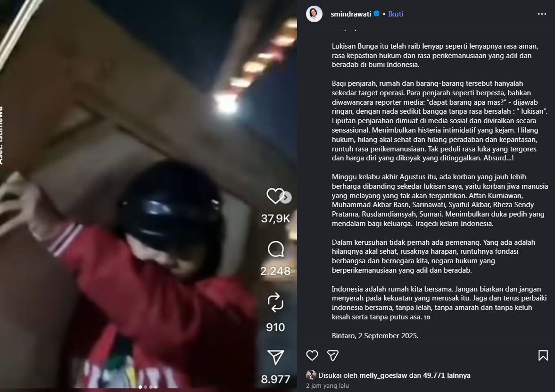The width and height of the screenshot is (555, 392).
Task: Tap the video share arrow icon above 8.977
Action: point(275,357)
